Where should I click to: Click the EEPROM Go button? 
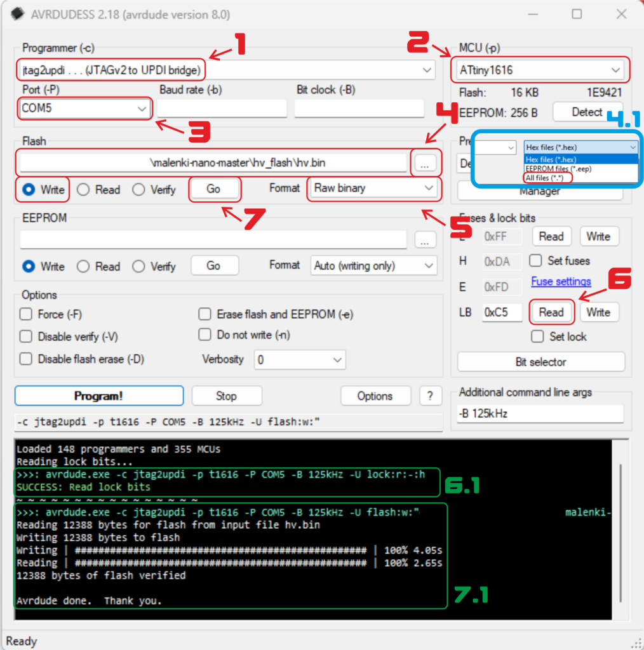click(x=214, y=266)
